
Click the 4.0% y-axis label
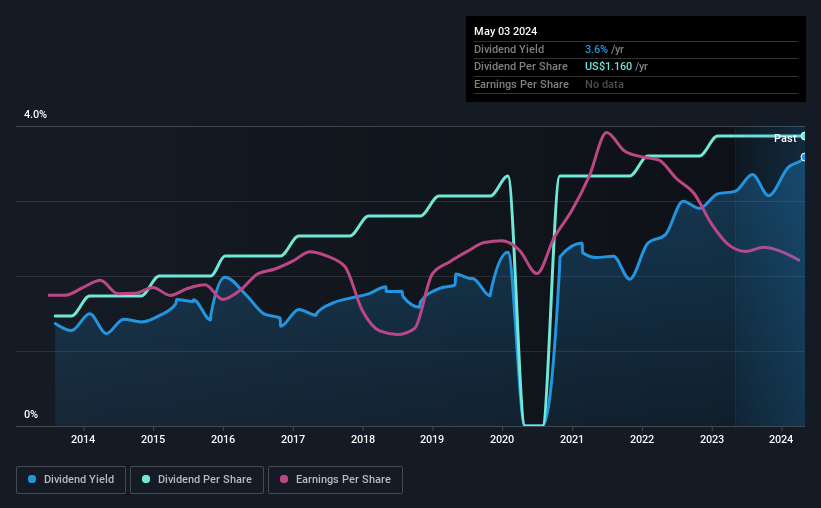(x=35, y=114)
